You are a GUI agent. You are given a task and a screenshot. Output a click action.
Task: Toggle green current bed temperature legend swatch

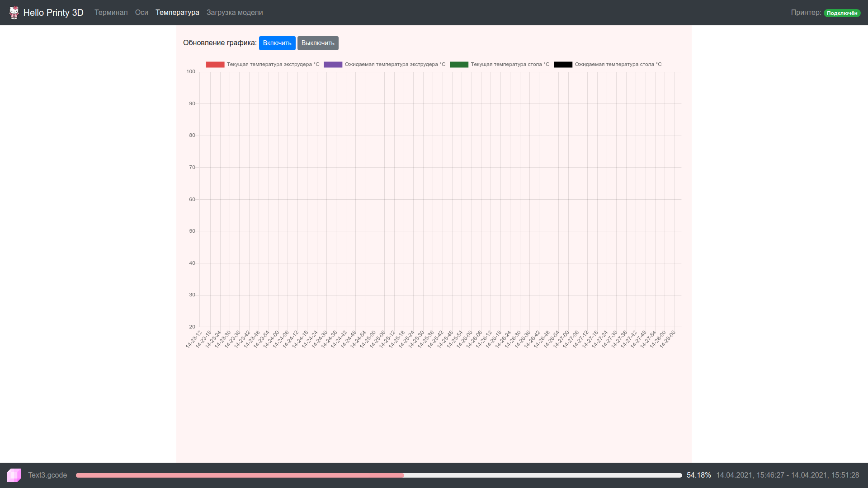[459, 65]
